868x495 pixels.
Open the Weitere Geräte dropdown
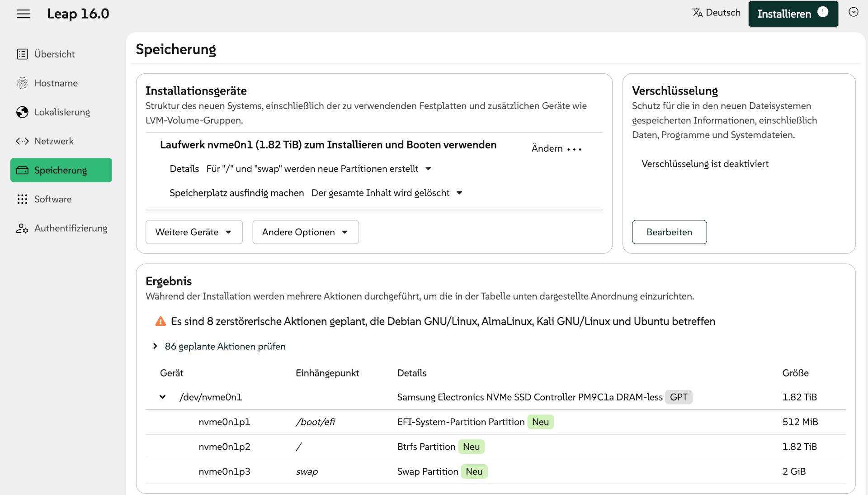click(x=193, y=232)
